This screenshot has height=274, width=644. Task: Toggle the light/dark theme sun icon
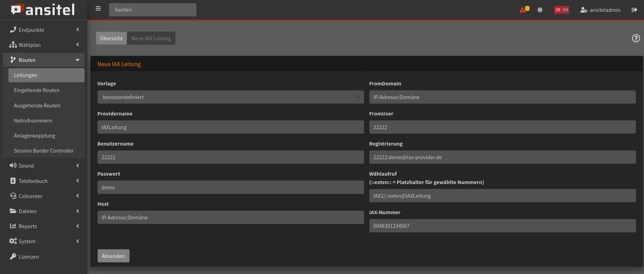pyautogui.click(x=540, y=10)
